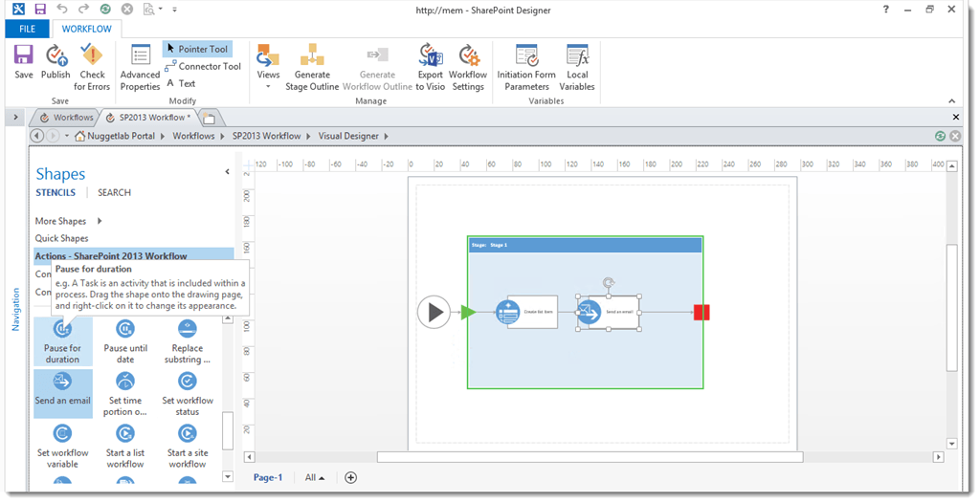The width and height of the screenshot is (980, 503).
Task: Select the Replace substring shape
Action: (188, 341)
